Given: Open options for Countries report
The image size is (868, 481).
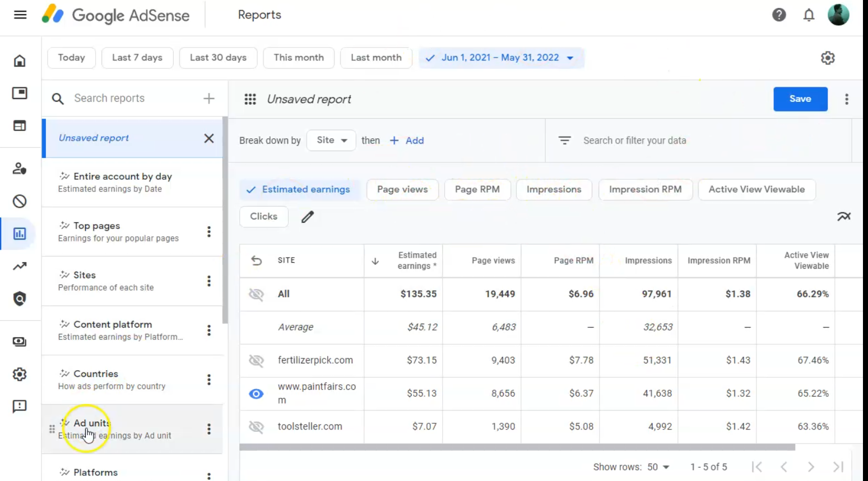Looking at the screenshot, I should pos(209,380).
